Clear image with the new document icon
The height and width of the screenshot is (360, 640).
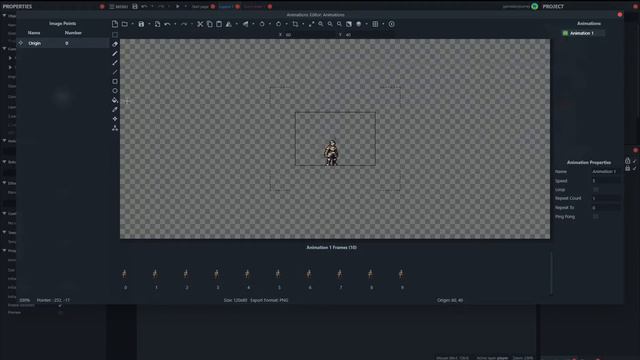tap(115, 24)
